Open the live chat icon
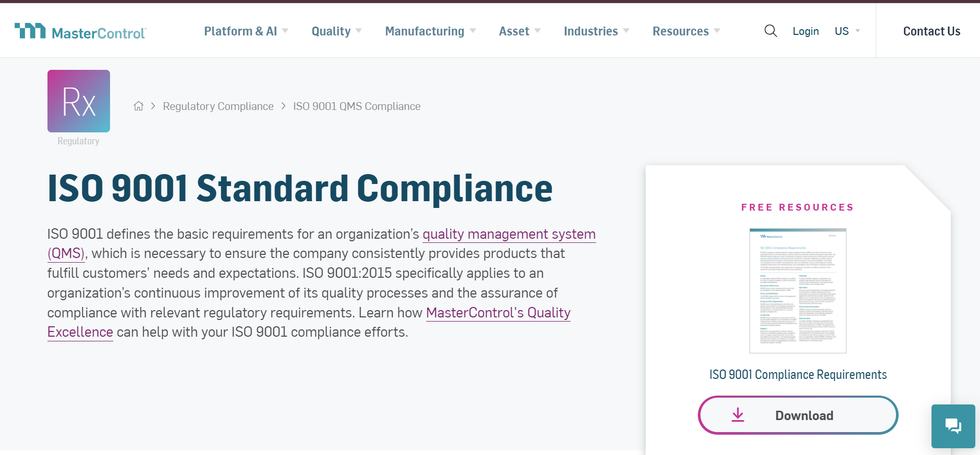This screenshot has height=455, width=980. point(953,426)
